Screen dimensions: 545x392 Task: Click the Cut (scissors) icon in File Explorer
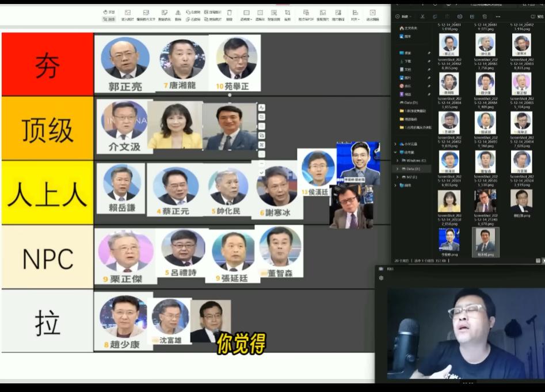[x=423, y=16]
